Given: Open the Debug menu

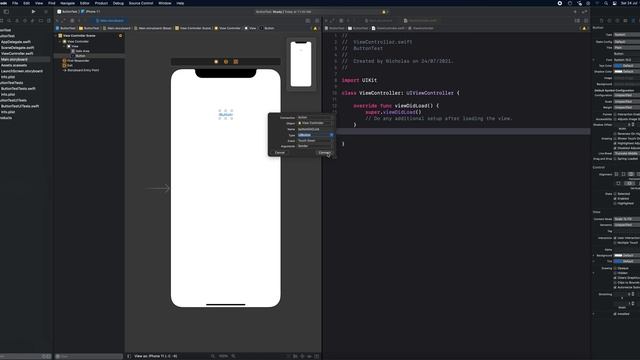Looking at the screenshot, I should coord(118,3).
